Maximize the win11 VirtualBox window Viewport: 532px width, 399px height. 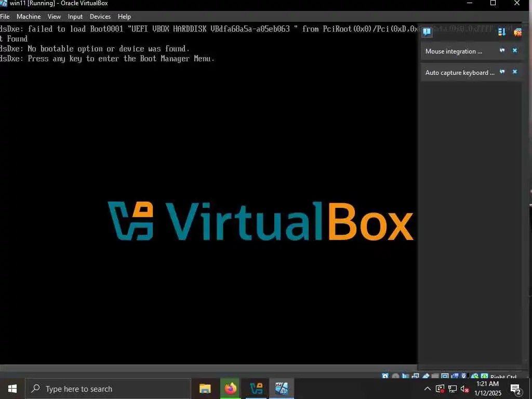tap(493, 3)
